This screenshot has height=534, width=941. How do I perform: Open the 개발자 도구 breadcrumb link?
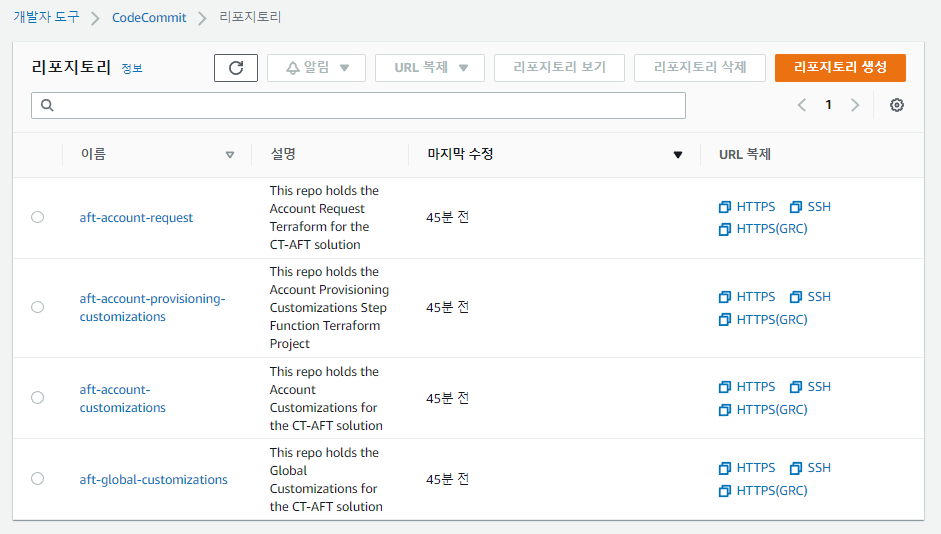click(46, 17)
